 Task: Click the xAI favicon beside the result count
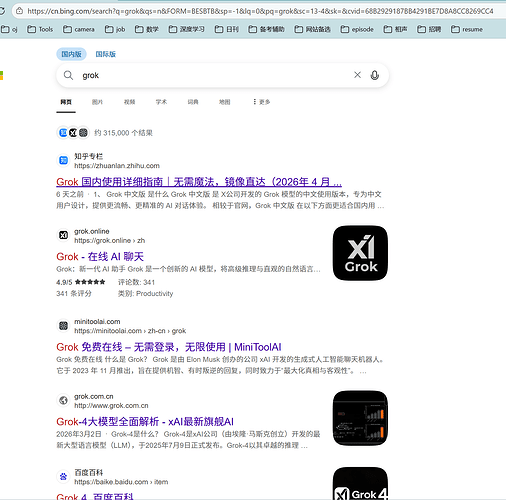73,133
